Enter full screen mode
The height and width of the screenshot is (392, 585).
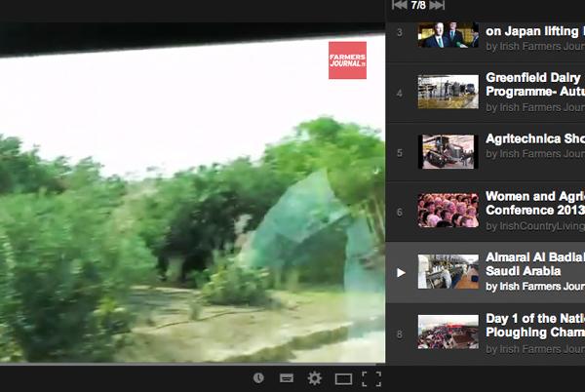point(370,378)
